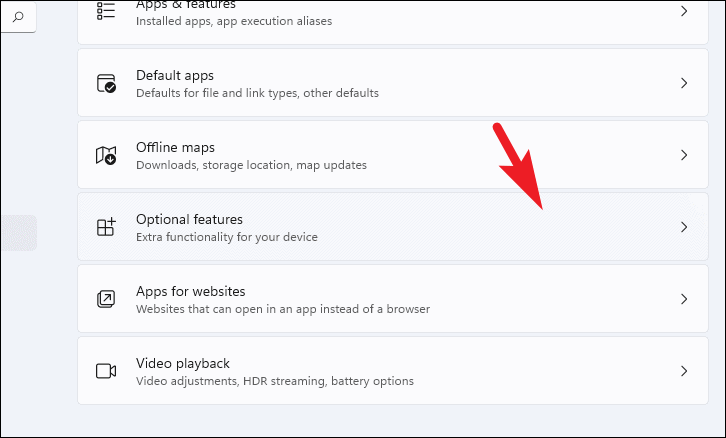Expand Apps & features using its chevron
The height and width of the screenshot is (438, 726).
coord(684,11)
